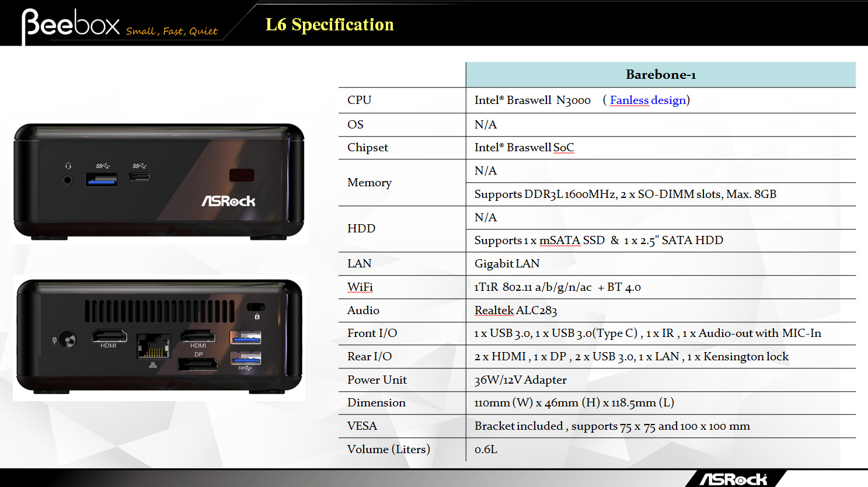Click the Chipset row label
This screenshot has width=868, height=487.
click(368, 147)
